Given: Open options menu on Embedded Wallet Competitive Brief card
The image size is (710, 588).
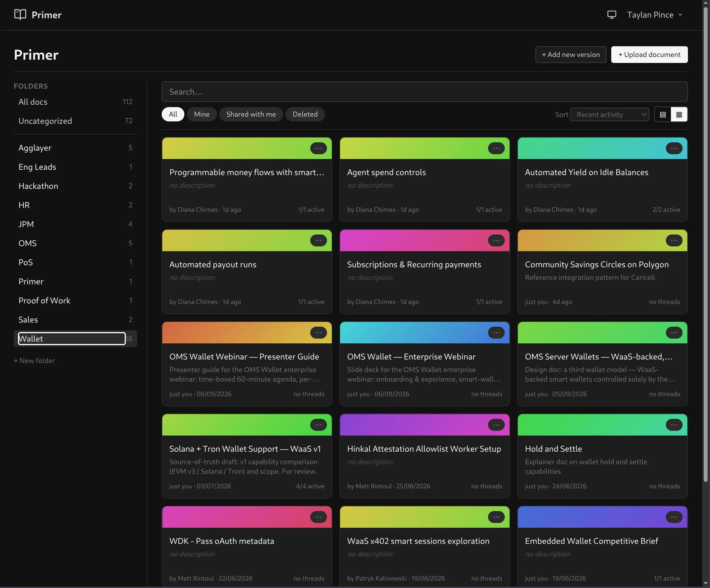Looking at the screenshot, I should 674,517.
